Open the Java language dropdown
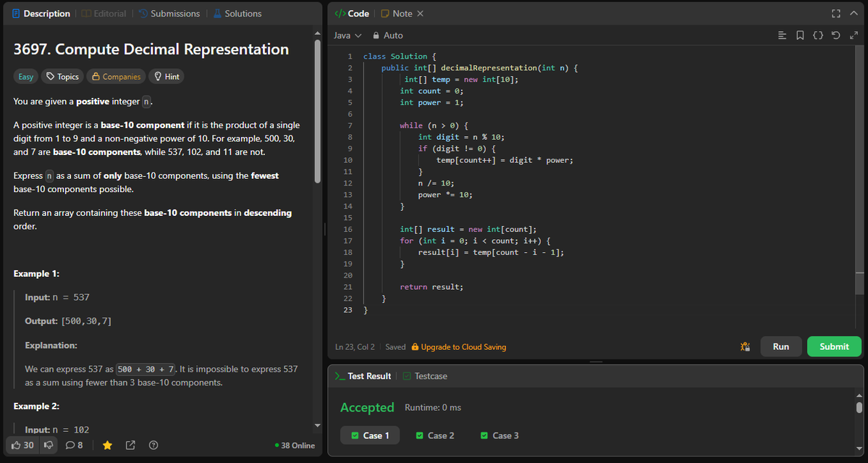868x463 pixels. coord(347,36)
